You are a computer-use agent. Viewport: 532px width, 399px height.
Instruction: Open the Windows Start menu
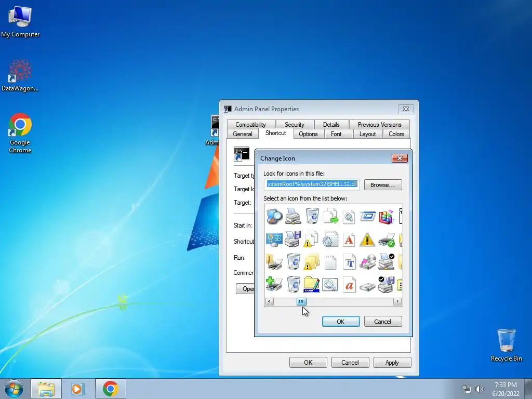(x=14, y=389)
